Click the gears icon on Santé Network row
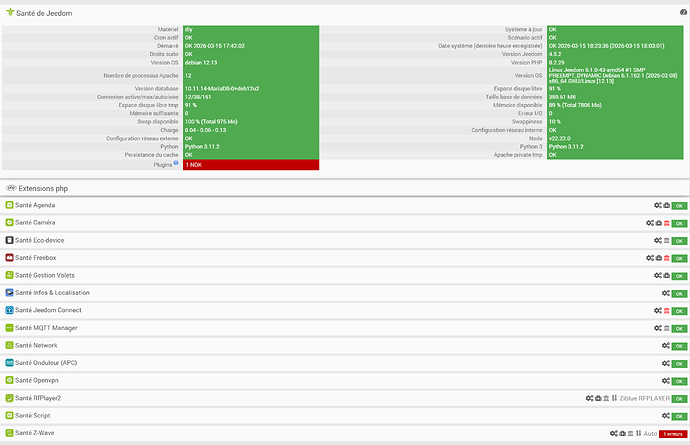The width and height of the screenshot is (690, 445). point(666,346)
